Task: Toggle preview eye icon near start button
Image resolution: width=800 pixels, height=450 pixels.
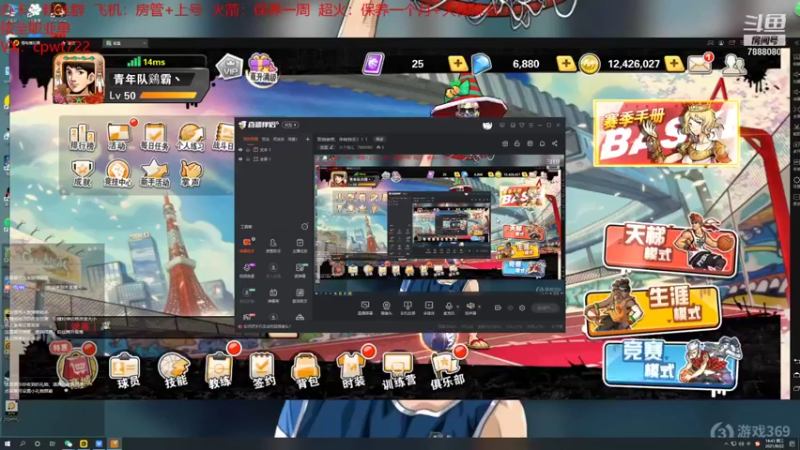Action: [510, 308]
